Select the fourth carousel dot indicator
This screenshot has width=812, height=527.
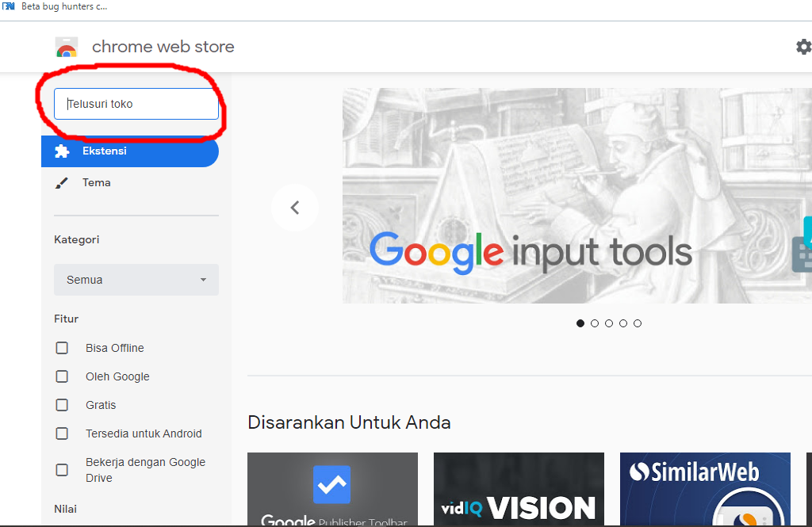point(623,323)
